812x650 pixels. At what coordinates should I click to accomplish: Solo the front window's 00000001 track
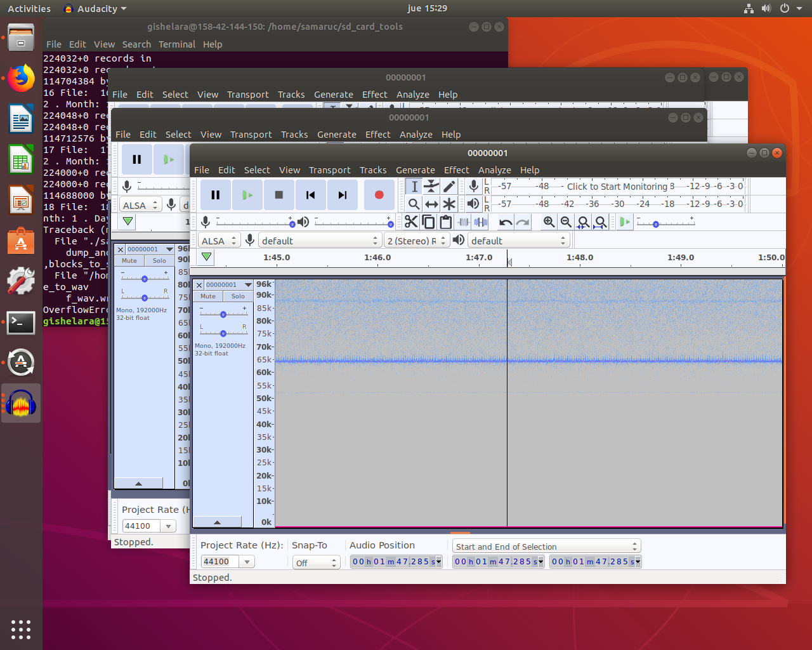238,296
